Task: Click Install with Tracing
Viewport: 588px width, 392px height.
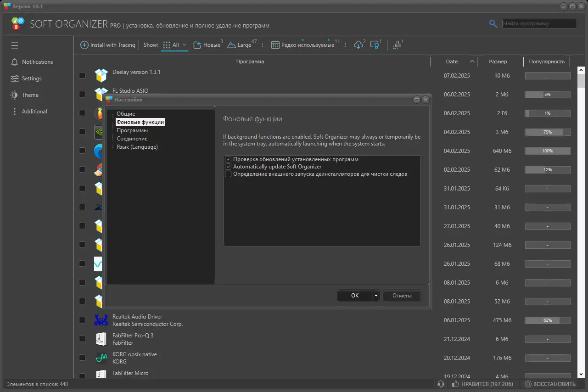Action: tap(108, 45)
